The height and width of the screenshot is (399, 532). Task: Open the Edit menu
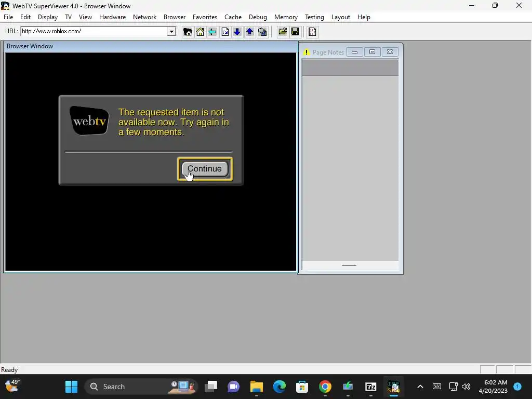coord(25,17)
